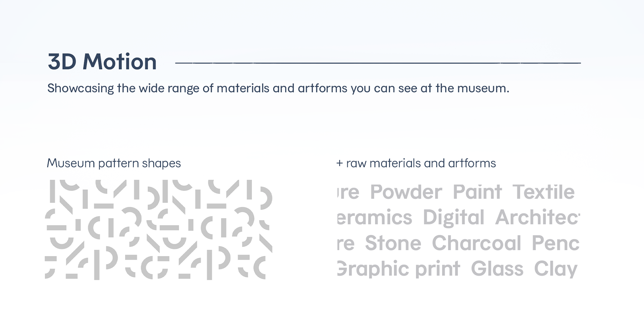
Task: Click the "Museum pattern shapes" label
Action: coord(114,163)
